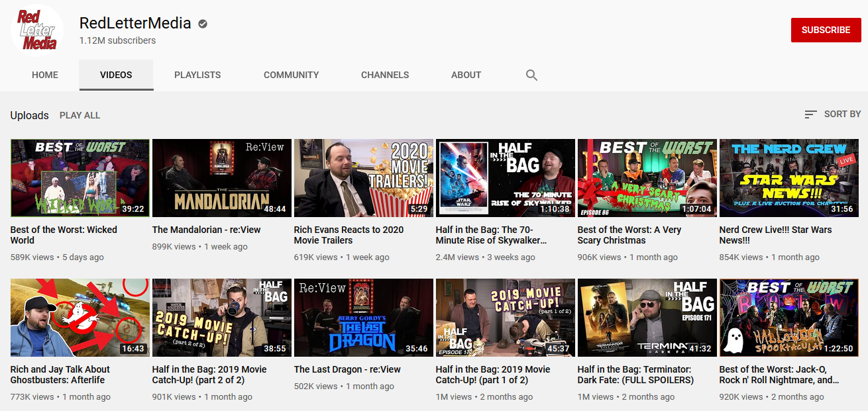Image resolution: width=868 pixels, height=411 pixels.
Task: Click '899K views • 1 week ago' text
Action: pyautogui.click(x=200, y=246)
